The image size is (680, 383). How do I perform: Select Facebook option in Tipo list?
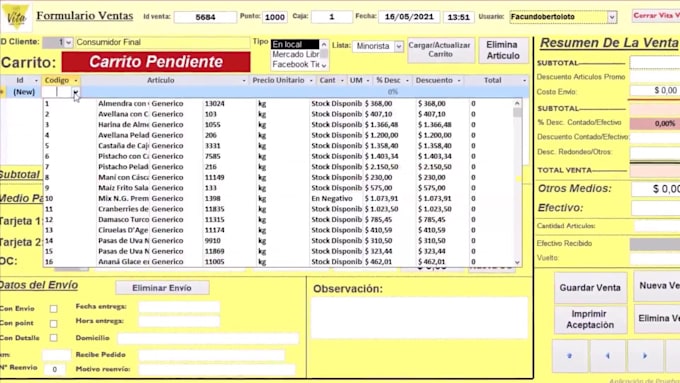[x=295, y=64]
